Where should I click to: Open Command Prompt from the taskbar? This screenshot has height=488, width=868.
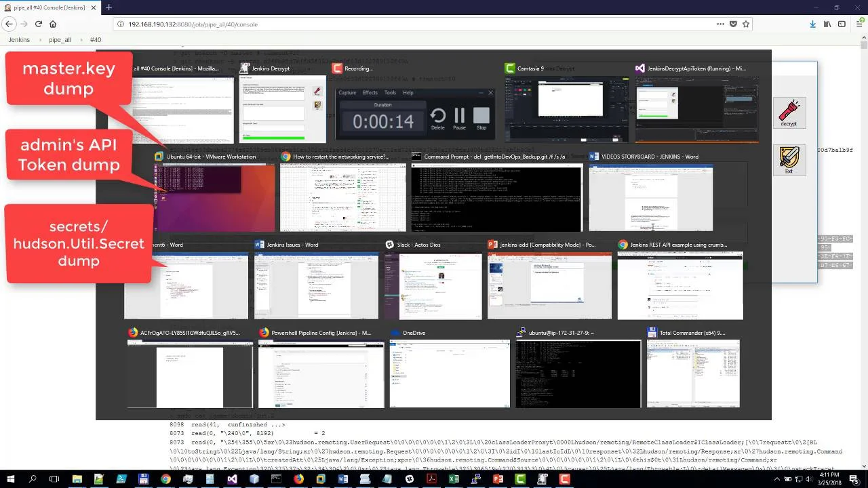pyautogui.click(x=276, y=479)
